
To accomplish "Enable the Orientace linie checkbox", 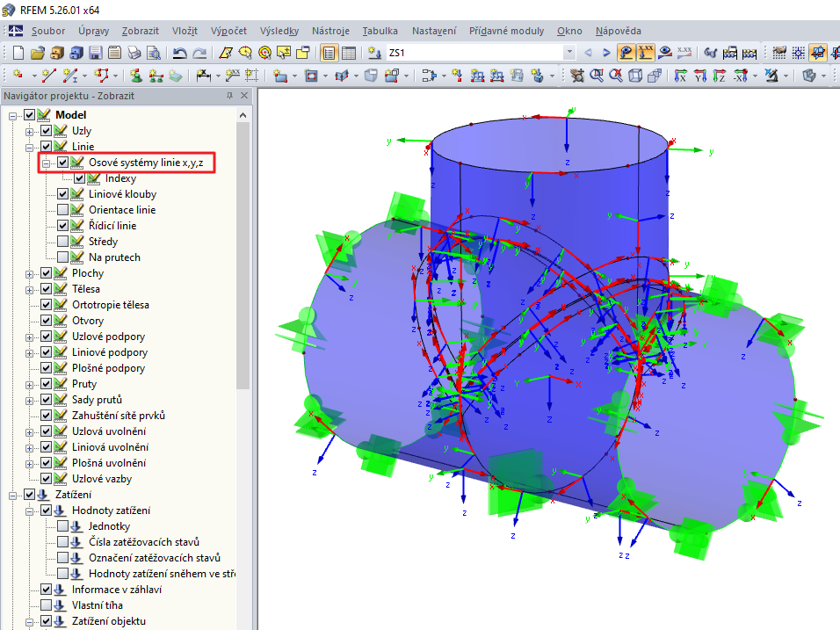I will [62, 210].
